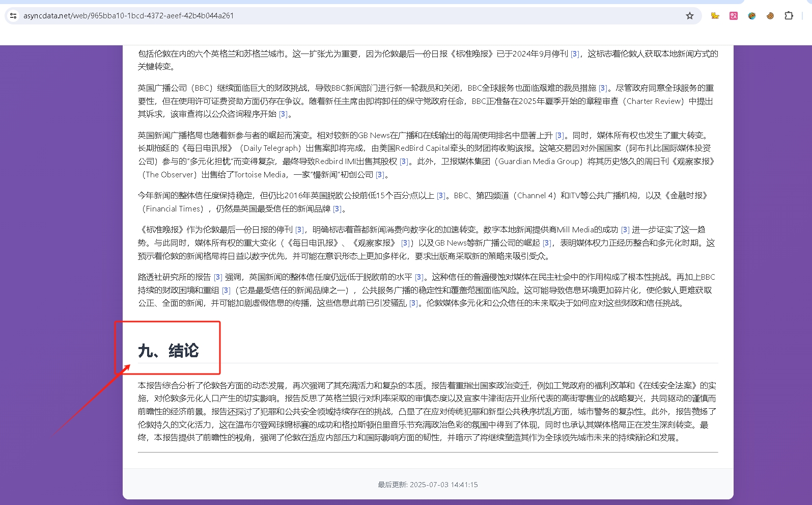
Task: Bookmark this page with the star icon
Action: (690, 16)
